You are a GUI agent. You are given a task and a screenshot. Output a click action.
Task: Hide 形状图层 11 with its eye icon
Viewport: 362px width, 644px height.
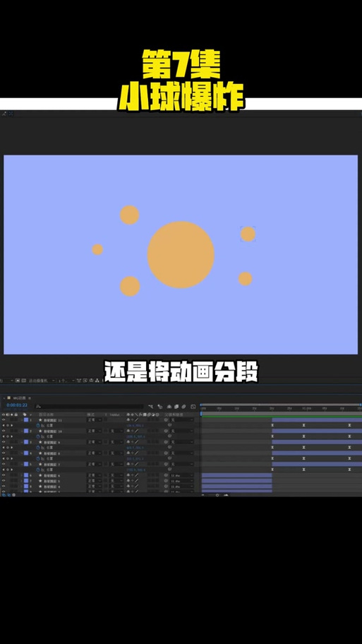[x=4, y=419]
